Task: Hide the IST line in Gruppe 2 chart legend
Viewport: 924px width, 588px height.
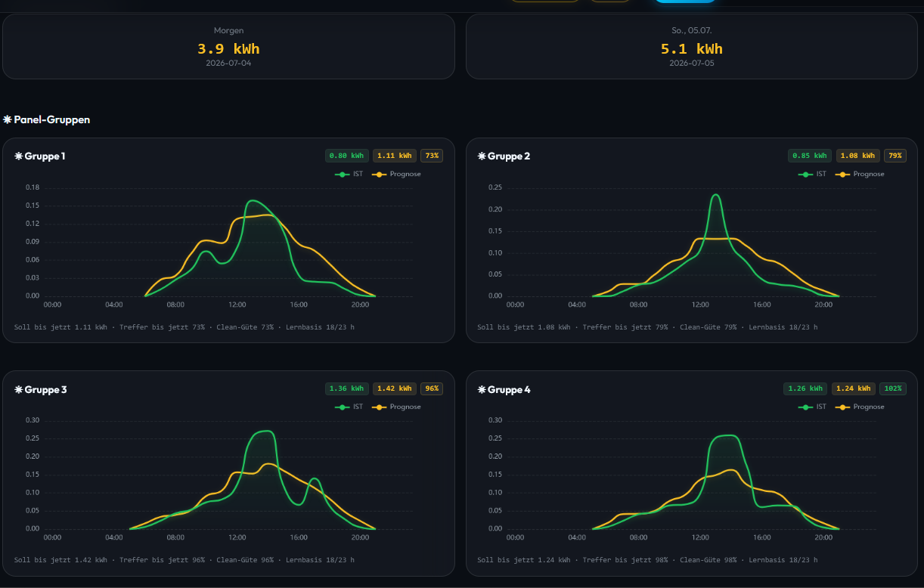Action: click(813, 174)
